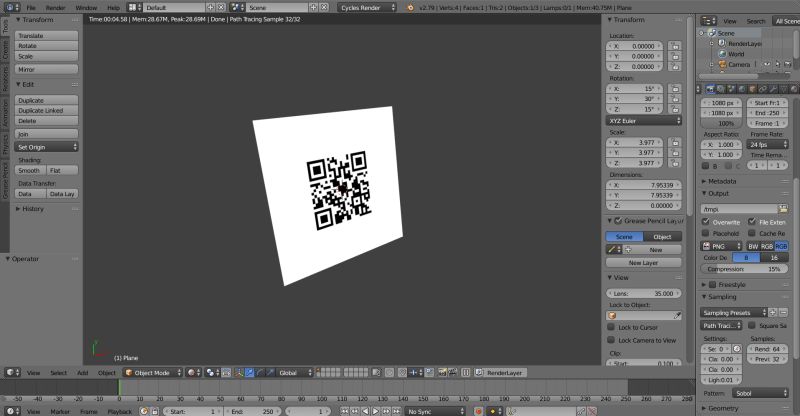The height and width of the screenshot is (416, 800).
Task: Click the Mirror button
Action: (x=46, y=69)
